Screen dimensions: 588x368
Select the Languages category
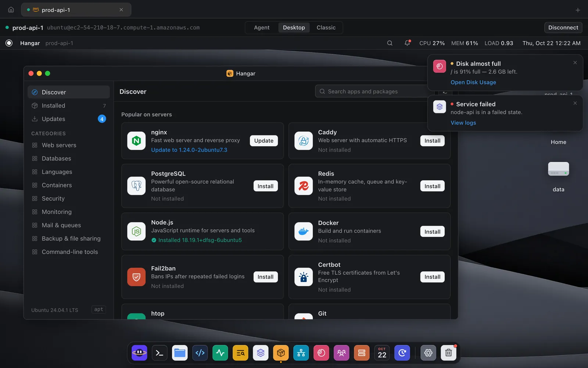coord(69,172)
